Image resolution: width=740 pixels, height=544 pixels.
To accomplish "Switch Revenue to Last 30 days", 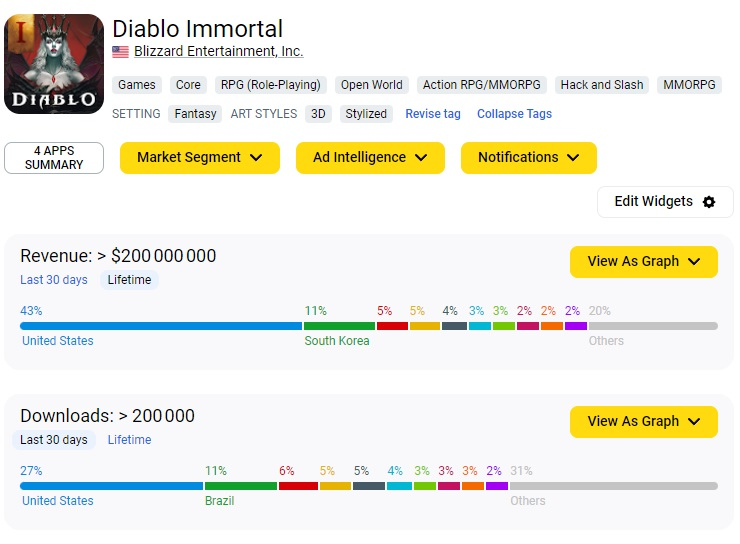I will point(54,280).
